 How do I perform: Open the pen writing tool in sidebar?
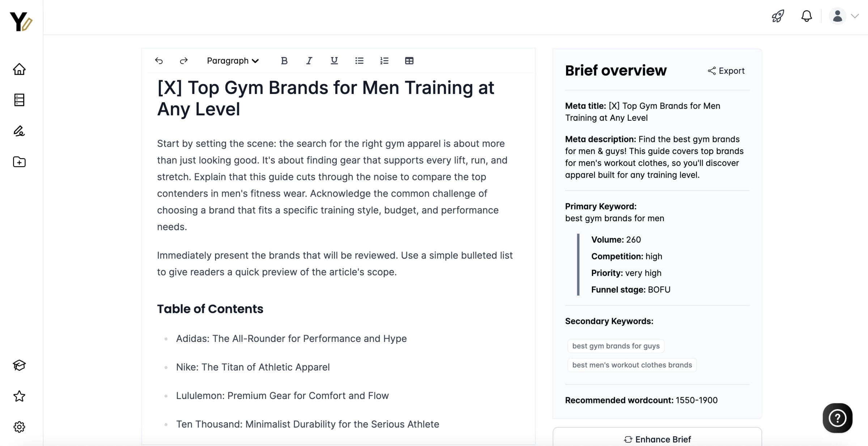pyautogui.click(x=19, y=131)
